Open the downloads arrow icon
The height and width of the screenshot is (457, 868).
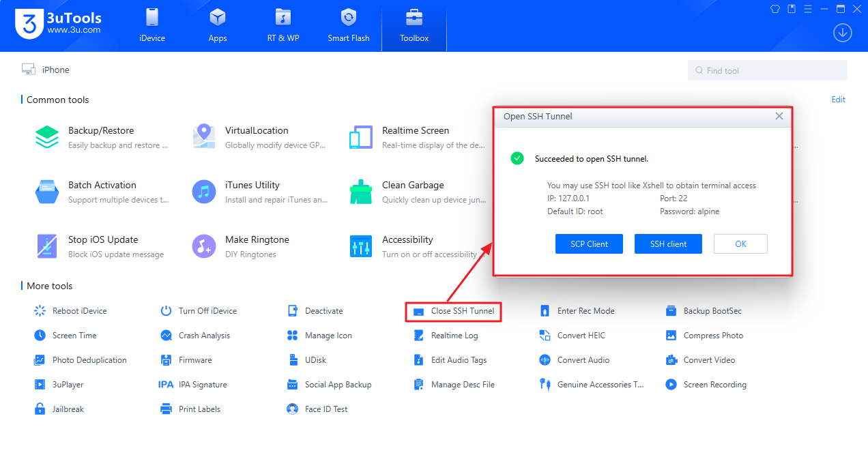click(843, 32)
